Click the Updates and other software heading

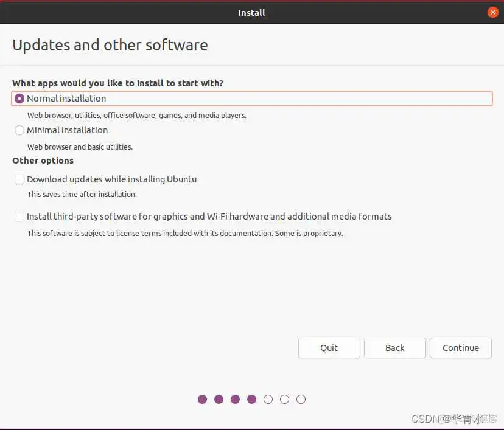[110, 44]
